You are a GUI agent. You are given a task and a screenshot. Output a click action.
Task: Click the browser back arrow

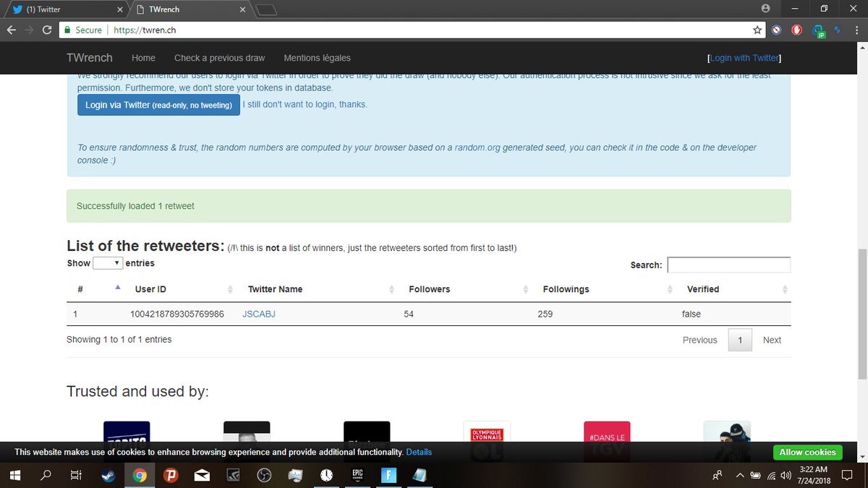pos(11,30)
